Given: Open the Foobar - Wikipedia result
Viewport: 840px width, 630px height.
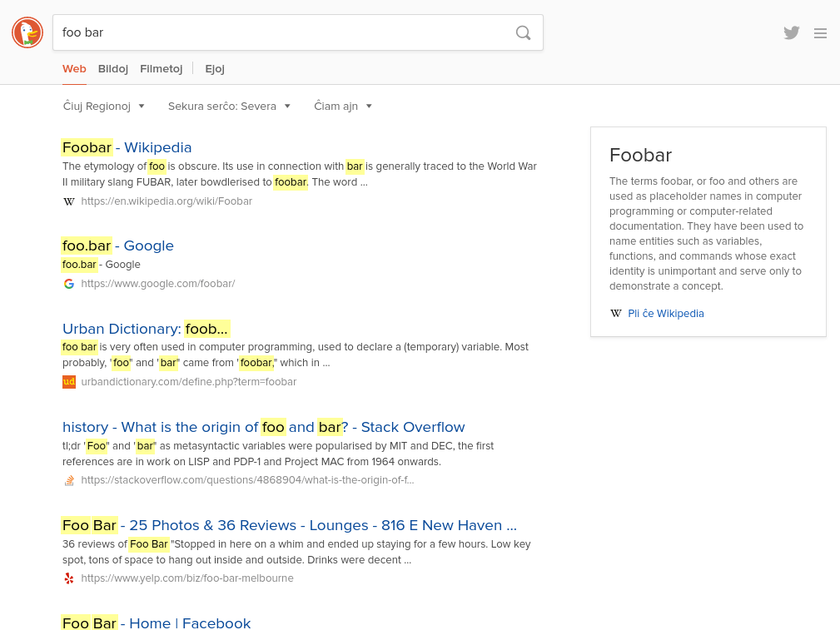Looking at the screenshot, I should [127, 146].
